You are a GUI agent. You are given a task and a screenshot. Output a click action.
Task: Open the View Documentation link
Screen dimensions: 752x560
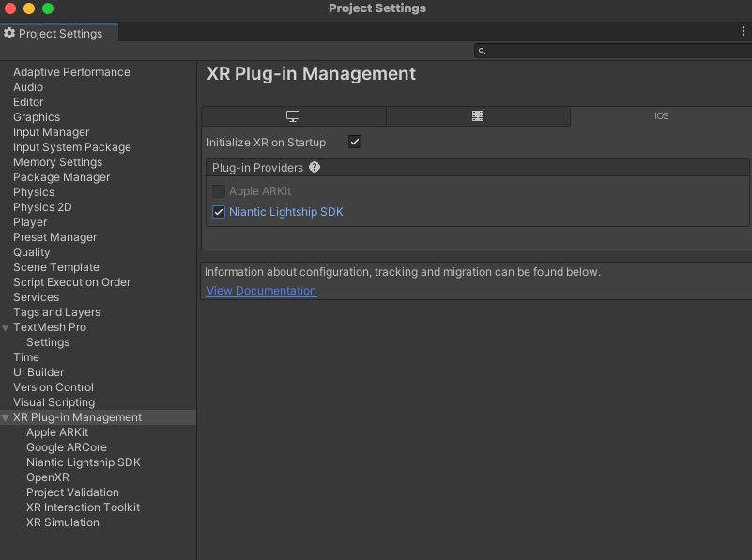pos(261,291)
